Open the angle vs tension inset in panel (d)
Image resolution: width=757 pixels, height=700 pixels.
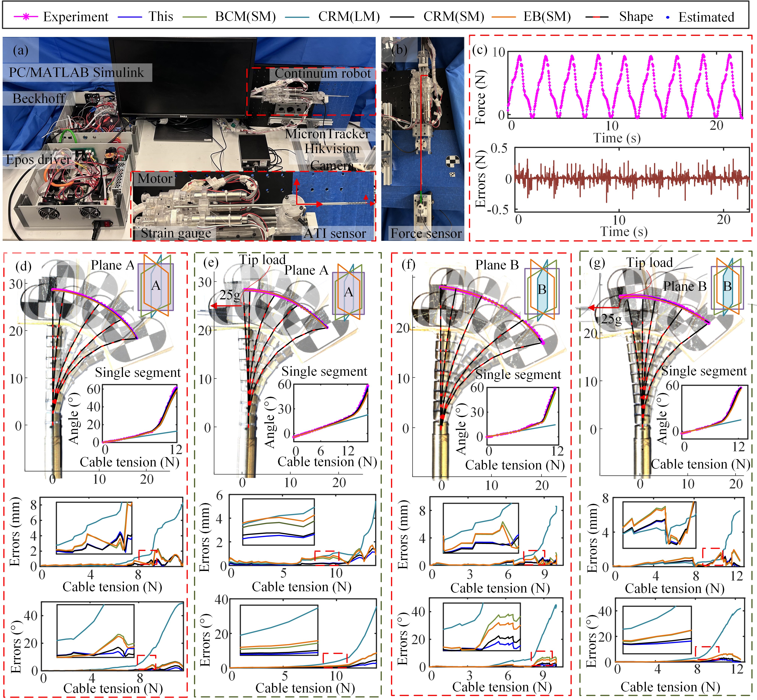139,414
